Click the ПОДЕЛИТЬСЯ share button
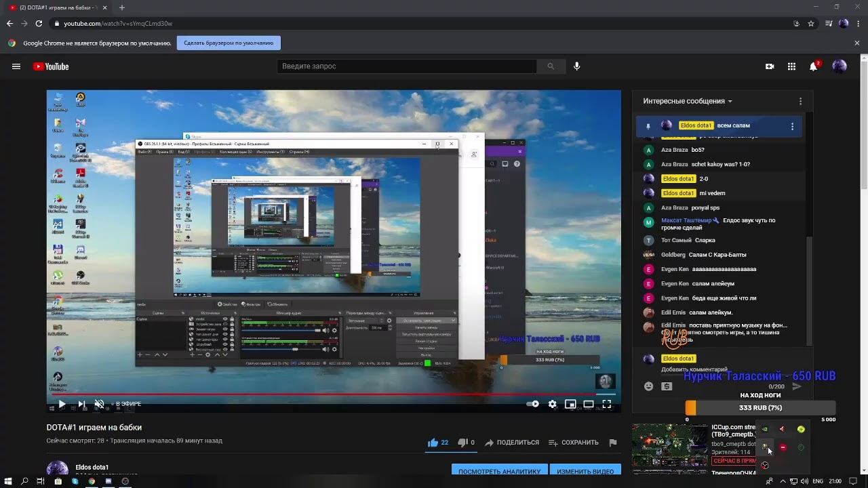The width and height of the screenshot is (868, 488). click(x=512, y=443)
